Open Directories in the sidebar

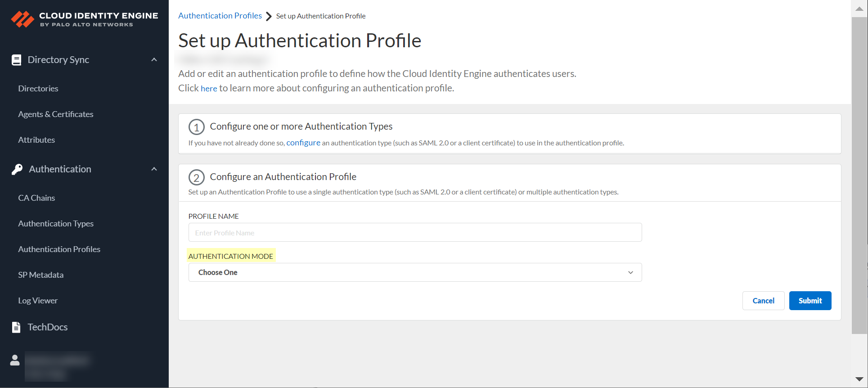pos(38,89)
